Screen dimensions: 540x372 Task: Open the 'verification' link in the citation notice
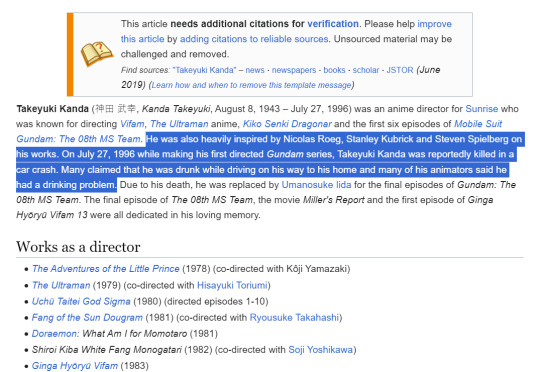(x=333, y=24)
